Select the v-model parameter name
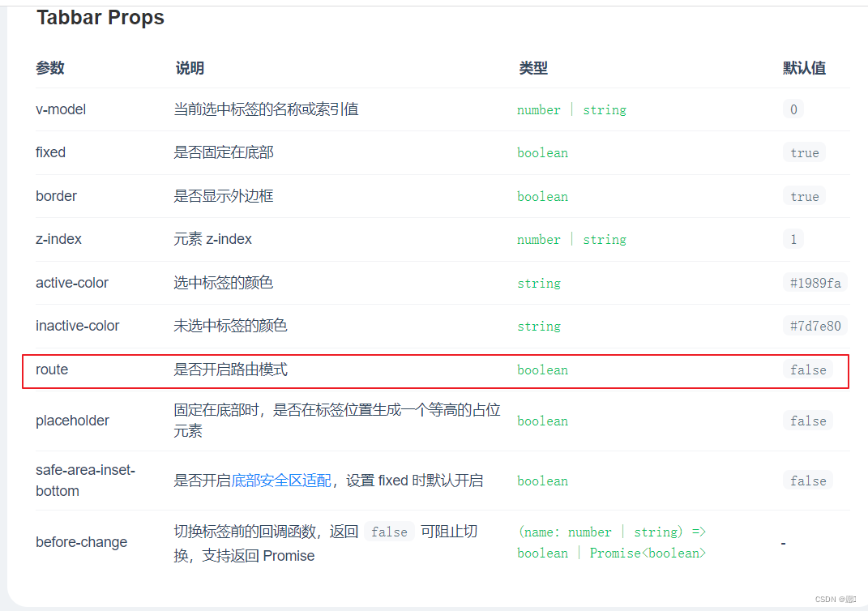 (x=61, y=109)
